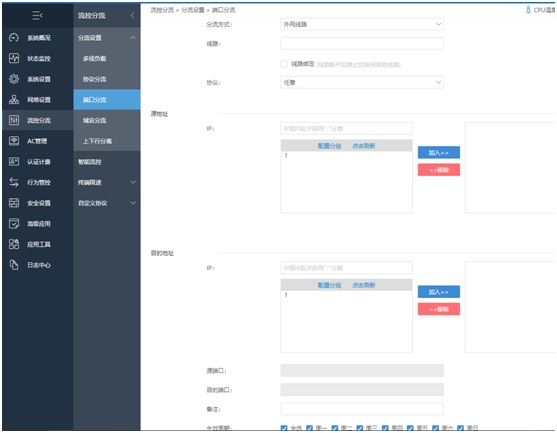Open AC管理 icon in sidebar
557x433 pixels.
(x=14, y=141)
